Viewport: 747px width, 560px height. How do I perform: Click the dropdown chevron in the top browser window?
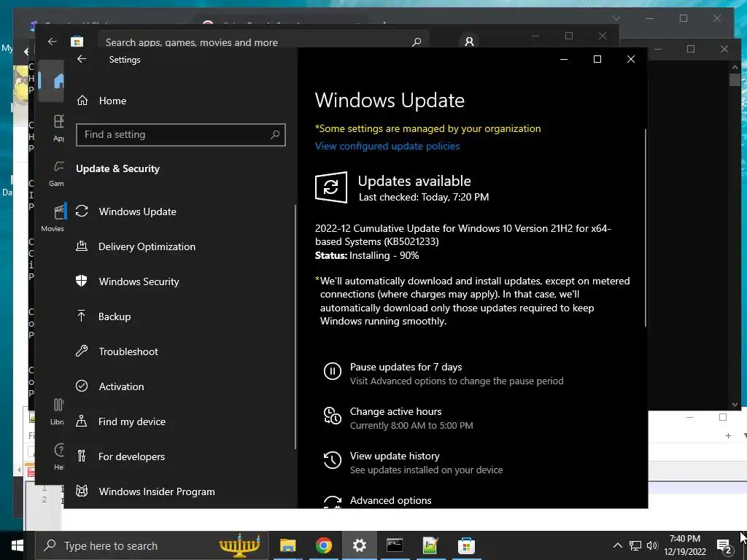click(x=616, y=18)
